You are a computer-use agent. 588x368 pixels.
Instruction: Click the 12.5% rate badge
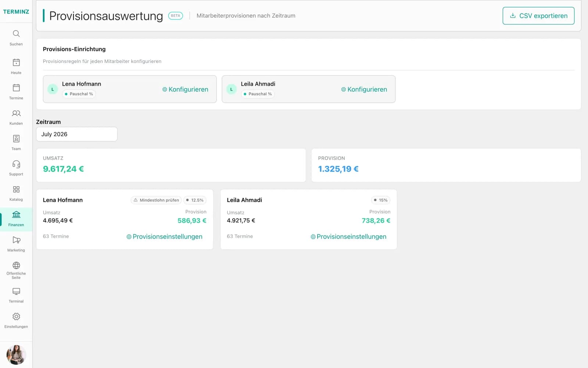195,200
